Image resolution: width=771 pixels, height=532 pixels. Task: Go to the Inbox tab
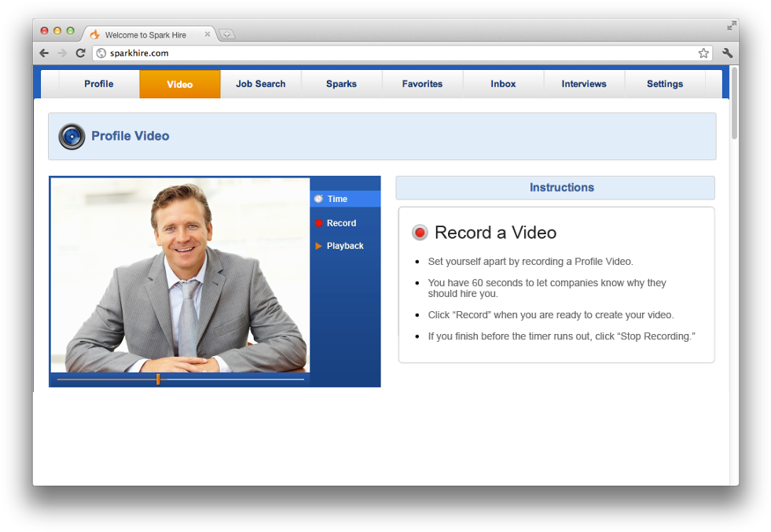point(502,83)
